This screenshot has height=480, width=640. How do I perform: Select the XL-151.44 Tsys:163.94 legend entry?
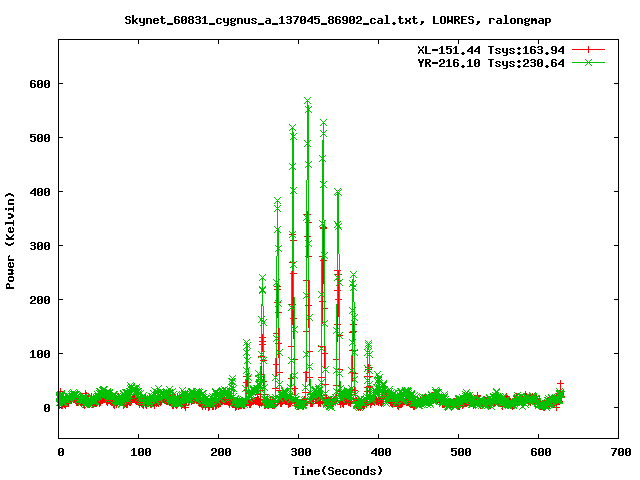491,50
